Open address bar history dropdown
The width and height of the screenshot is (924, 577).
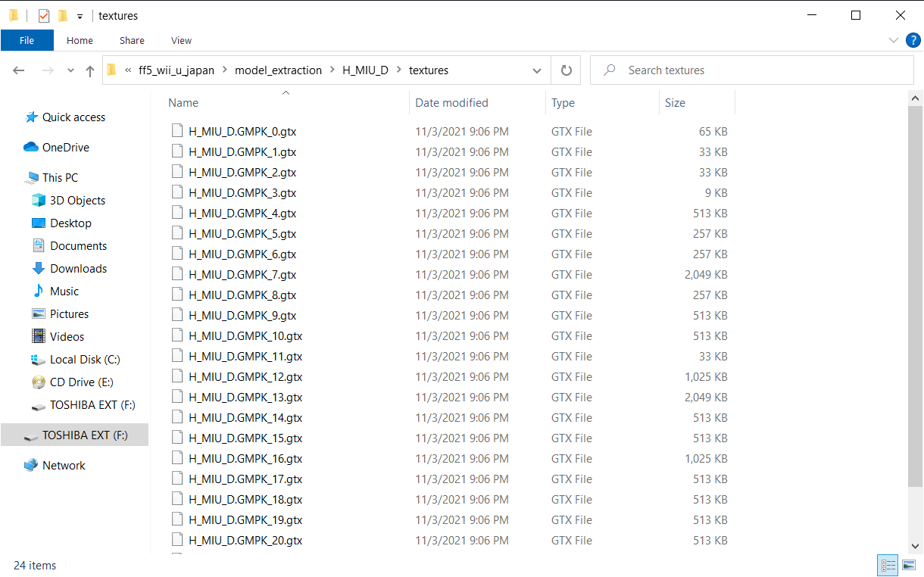pyautogui.click(x=537, y=70)
